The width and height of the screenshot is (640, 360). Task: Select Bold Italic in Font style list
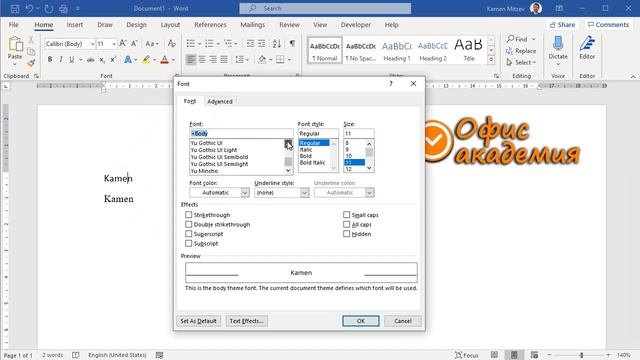coord(312,162)
